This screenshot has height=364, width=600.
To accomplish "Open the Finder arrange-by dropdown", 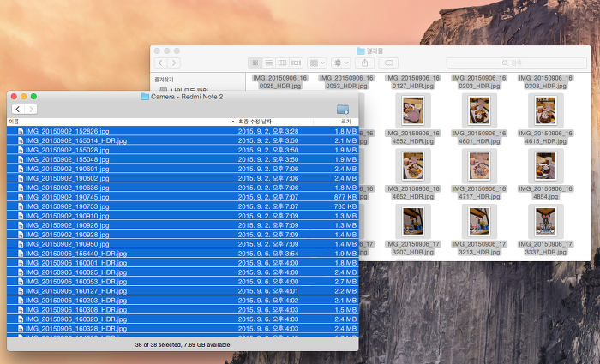I will click(x=317, y=63).
